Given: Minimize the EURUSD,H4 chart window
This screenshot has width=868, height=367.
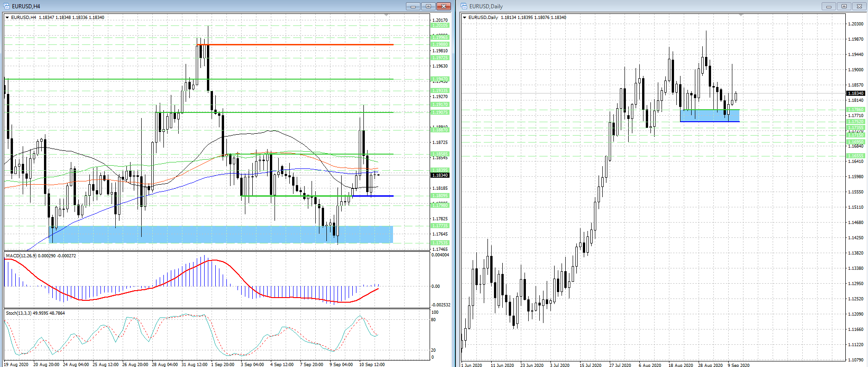Looking at the screenshot, I should [x=413, y=6].
